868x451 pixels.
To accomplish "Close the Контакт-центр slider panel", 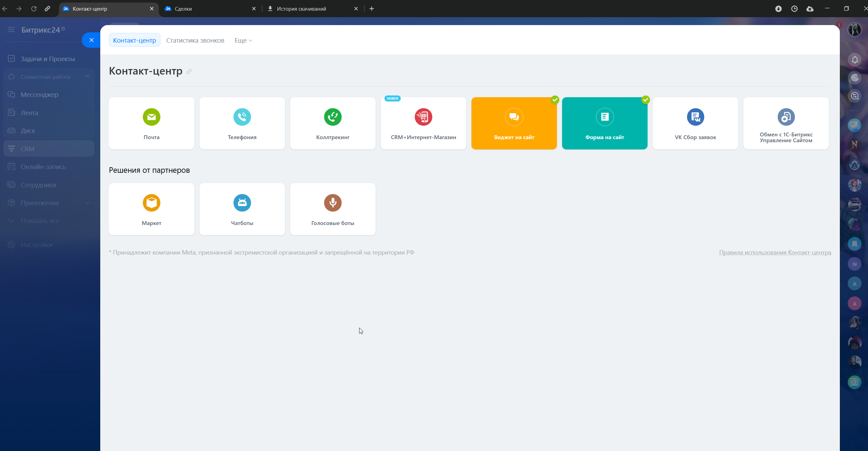I will (x=91, y=40).
